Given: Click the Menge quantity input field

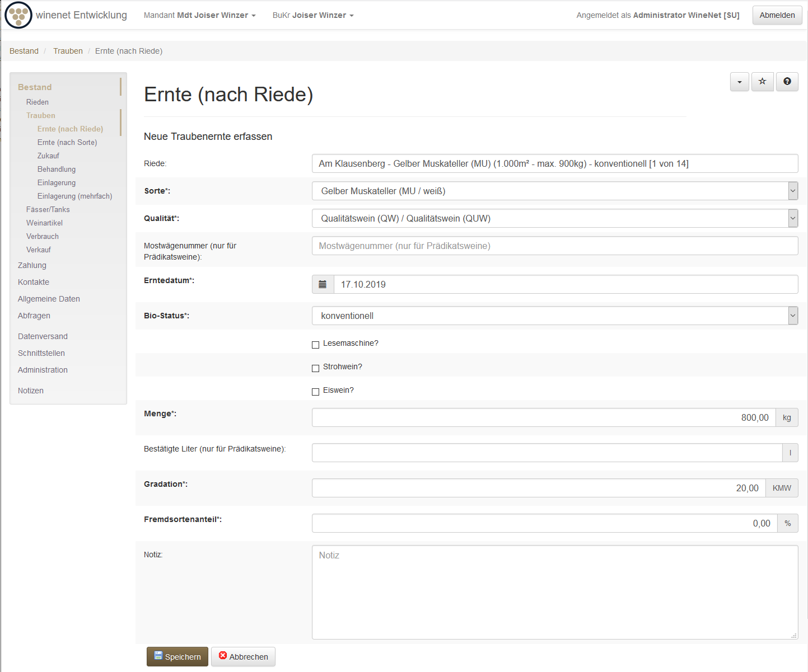Looking at the screenshot, I should [x=543, y=417].
